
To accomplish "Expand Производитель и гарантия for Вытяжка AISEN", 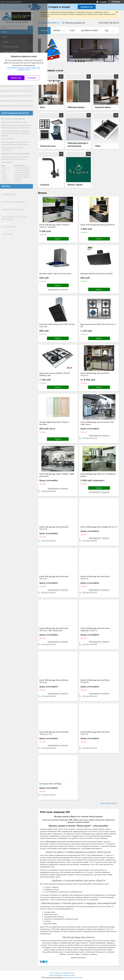I will click(58, 289).
